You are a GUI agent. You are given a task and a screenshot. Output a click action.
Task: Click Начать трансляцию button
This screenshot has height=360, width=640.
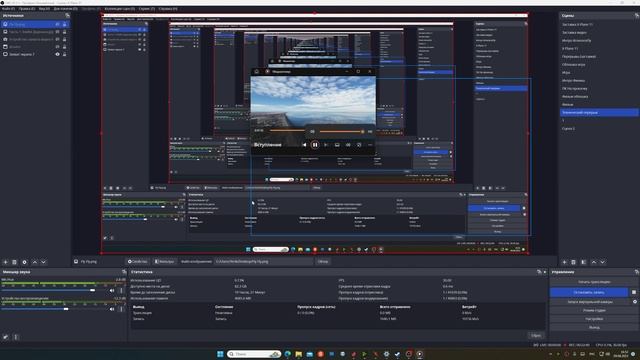click(594, 282)
